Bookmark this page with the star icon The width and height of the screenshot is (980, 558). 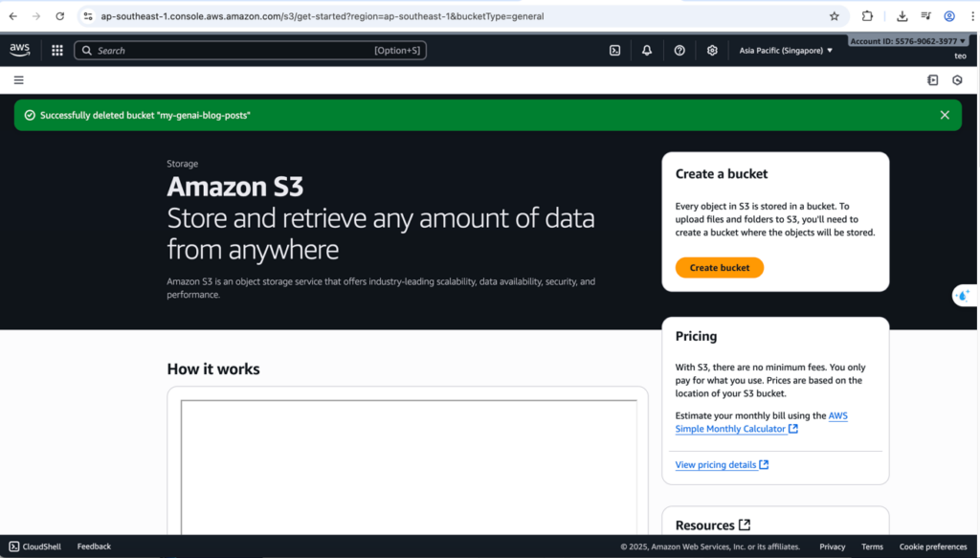click(834, 16)
